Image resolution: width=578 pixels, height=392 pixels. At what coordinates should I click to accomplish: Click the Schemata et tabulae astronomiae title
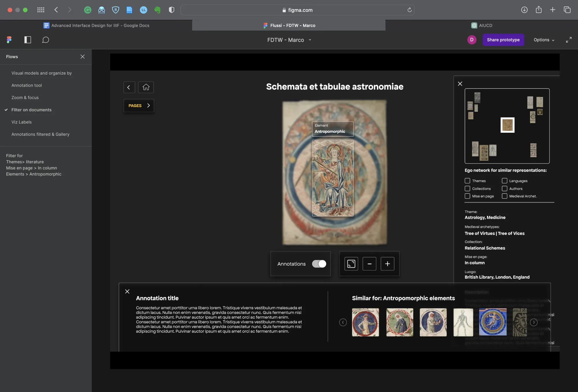click(x=335, y=86)
